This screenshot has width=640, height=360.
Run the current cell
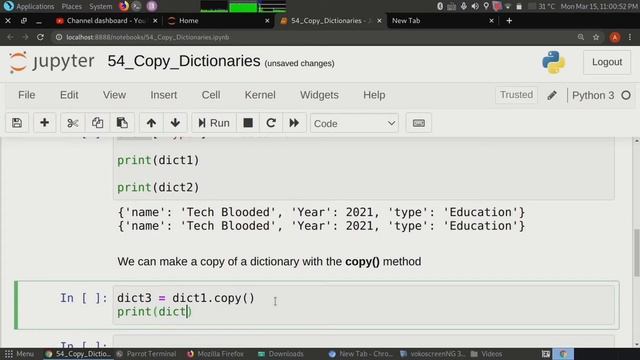click(214, 123)
